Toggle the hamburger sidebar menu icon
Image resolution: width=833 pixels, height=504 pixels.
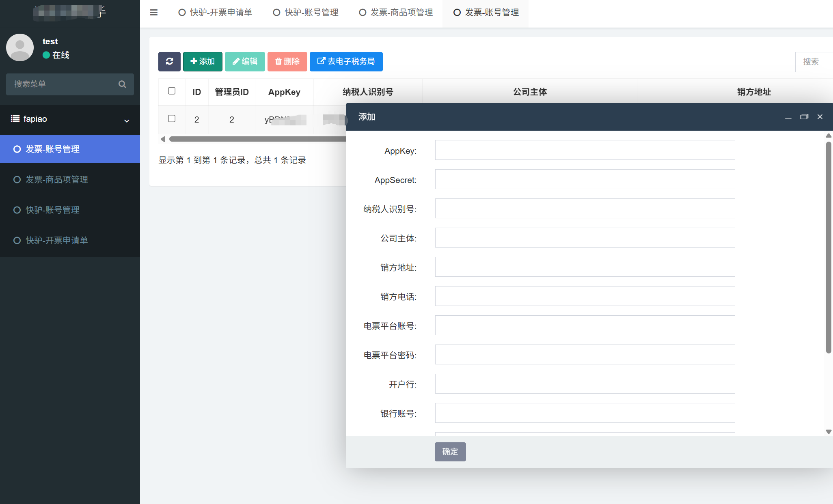pyautogui.click(x=154, y=13)
